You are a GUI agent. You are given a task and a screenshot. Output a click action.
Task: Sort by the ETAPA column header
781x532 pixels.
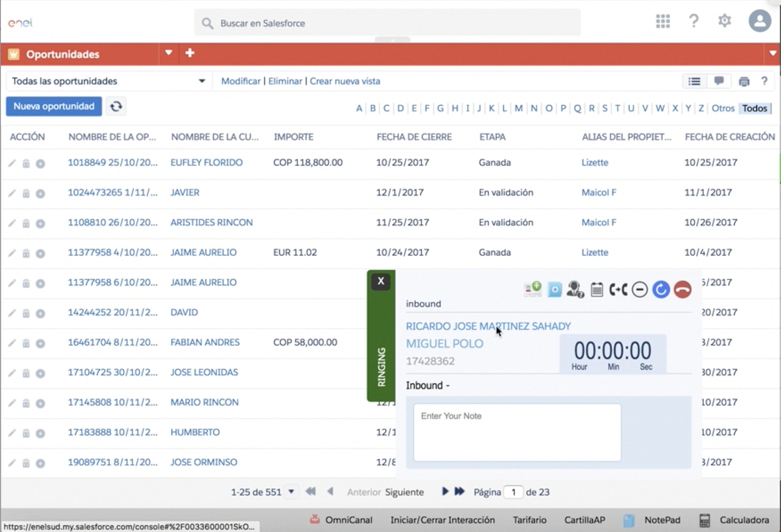click(492, 137)
